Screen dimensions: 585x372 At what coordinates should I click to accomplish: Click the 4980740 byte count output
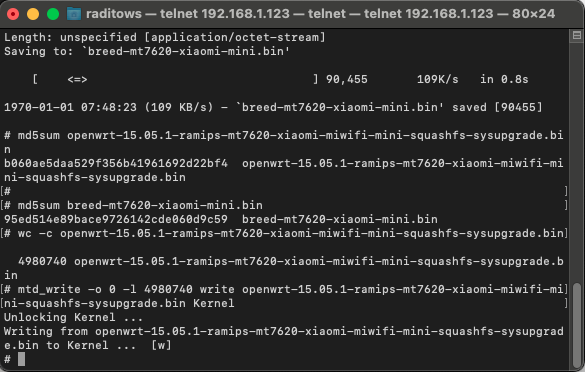coord(42,261)
